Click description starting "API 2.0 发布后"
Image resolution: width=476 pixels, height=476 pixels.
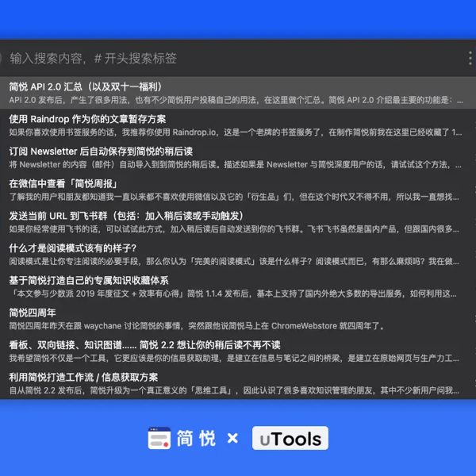point(236,100)
